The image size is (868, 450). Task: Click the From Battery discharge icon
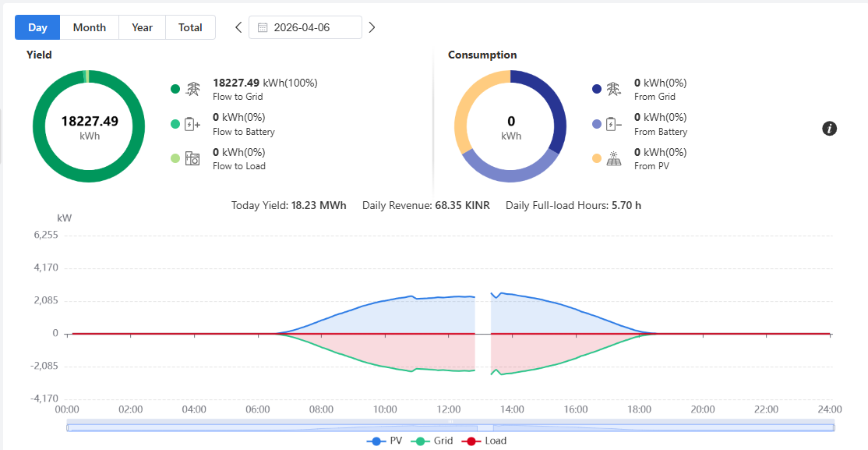coord(613,124)
